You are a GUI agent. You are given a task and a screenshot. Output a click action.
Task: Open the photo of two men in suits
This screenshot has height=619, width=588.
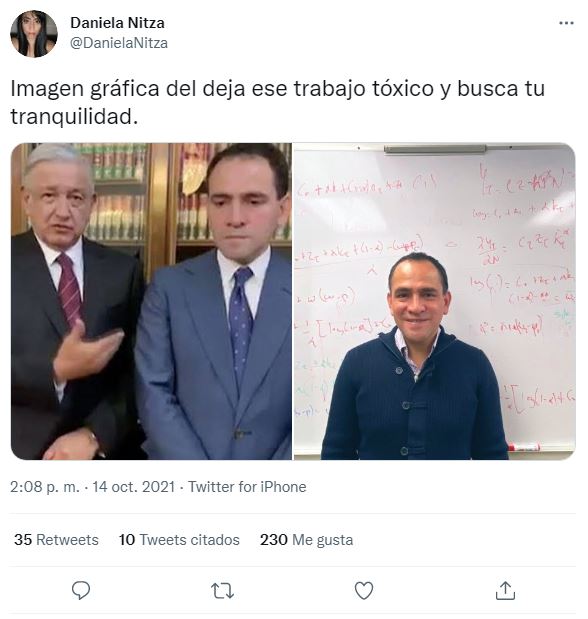point(151,301)
